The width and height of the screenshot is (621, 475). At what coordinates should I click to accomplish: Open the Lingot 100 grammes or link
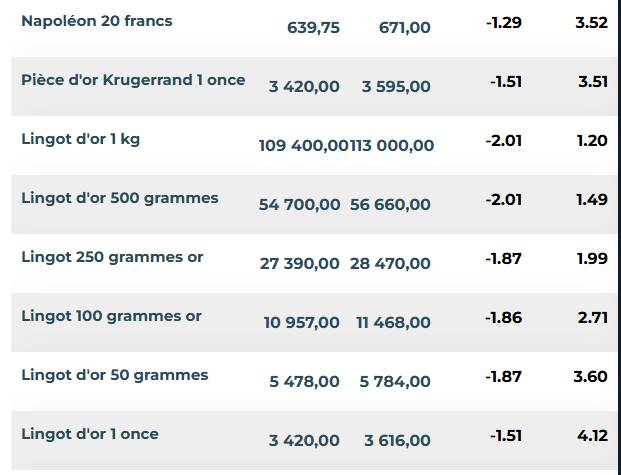point(111,316)
